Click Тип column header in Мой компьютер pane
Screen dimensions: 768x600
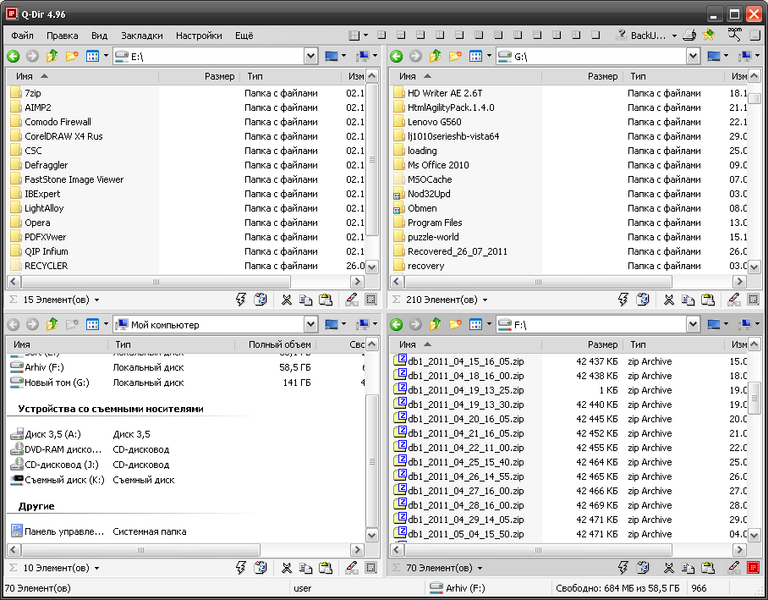pos(170,344)
